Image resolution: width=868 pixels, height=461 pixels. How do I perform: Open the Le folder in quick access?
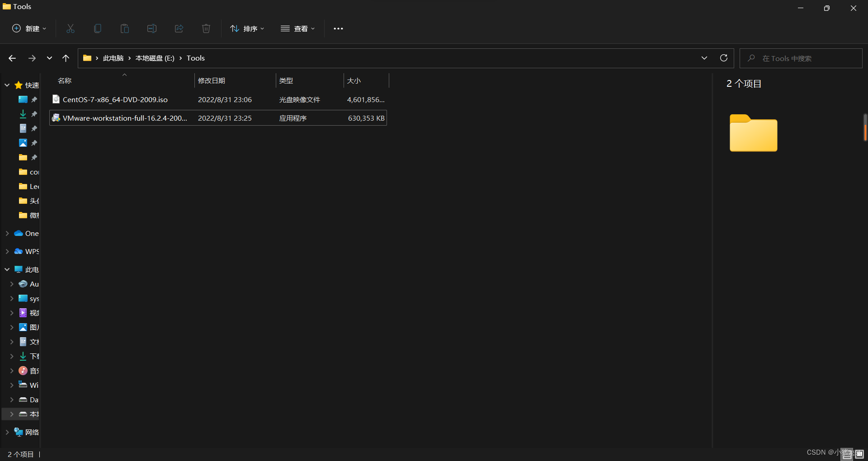point(28,186)
